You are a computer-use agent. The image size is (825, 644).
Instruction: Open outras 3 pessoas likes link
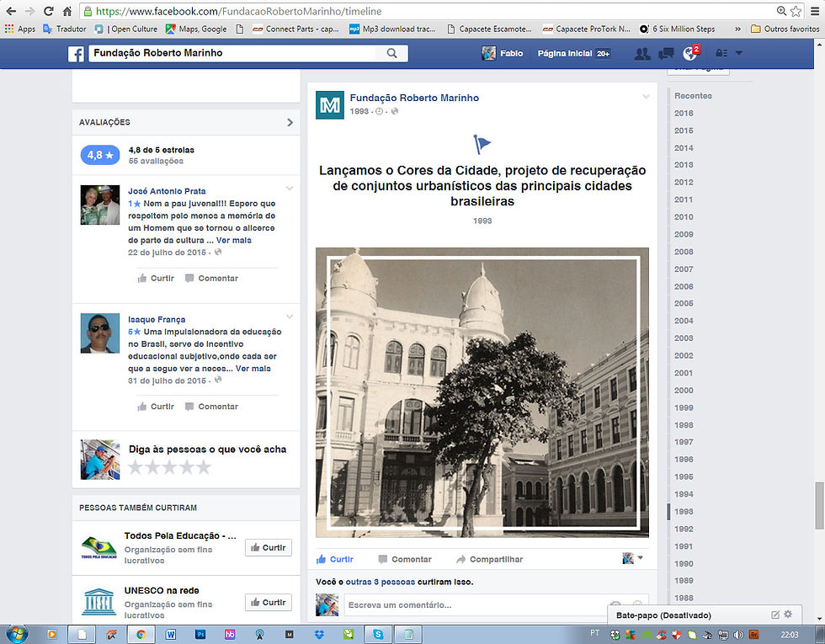click(x=380, y=582)
